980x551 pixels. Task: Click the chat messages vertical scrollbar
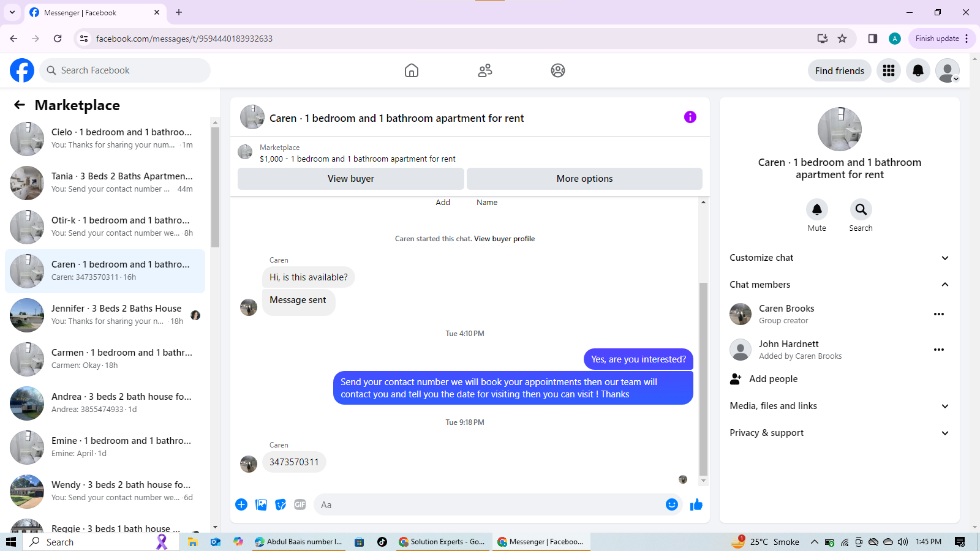click(703, 378)
